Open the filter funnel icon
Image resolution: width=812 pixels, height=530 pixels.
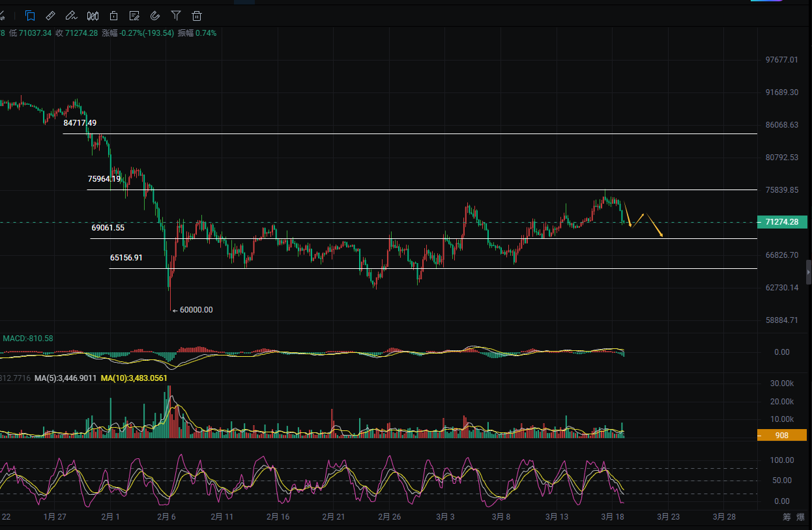tap(176, 15)
